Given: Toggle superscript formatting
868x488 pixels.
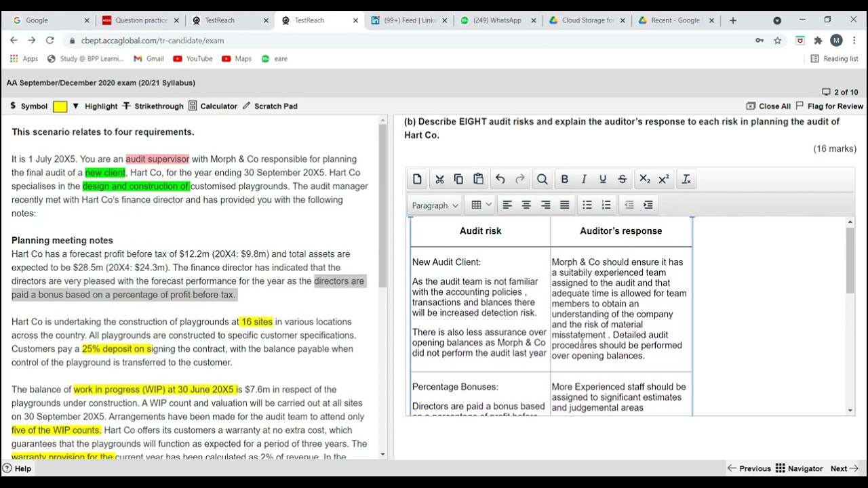Looking at the screenshot, I should 664,179.
